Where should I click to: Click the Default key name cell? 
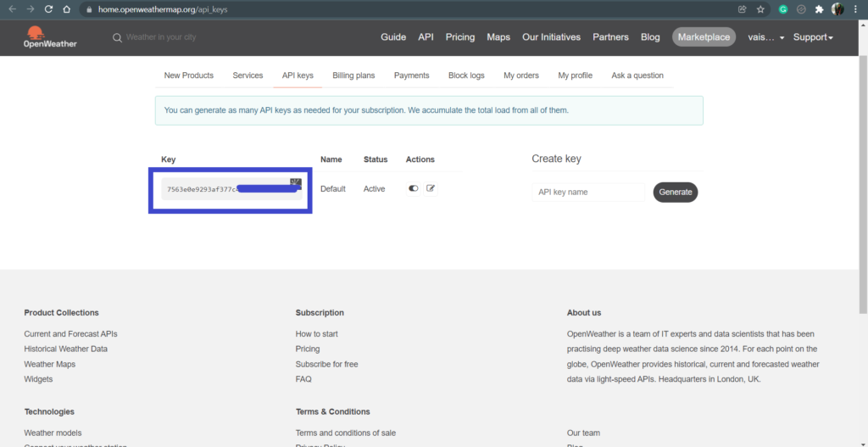pos(332,189)
